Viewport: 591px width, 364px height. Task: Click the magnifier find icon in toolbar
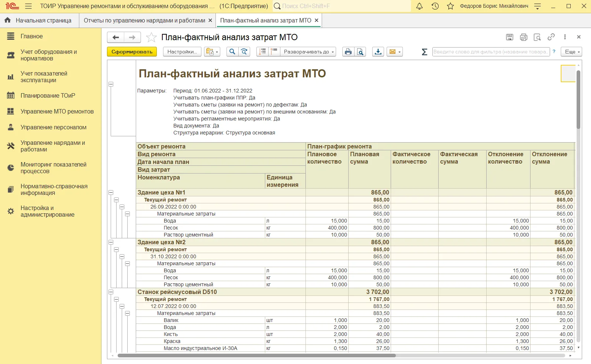[232, 52]
